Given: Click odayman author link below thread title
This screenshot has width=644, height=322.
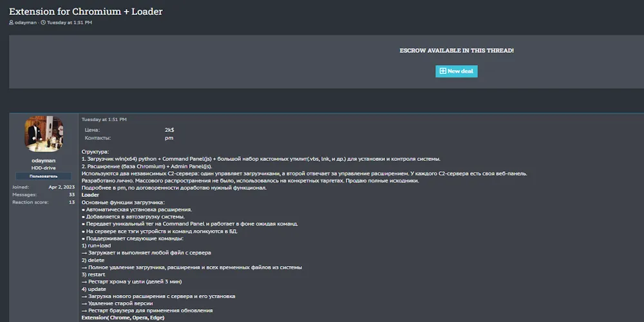Looking at the screenshot, I should tap(26, 23).
